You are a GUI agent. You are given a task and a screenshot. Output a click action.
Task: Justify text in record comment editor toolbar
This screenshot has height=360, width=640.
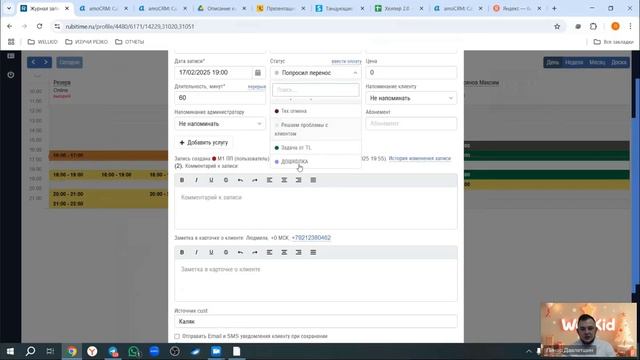click(x=313, y=180)
